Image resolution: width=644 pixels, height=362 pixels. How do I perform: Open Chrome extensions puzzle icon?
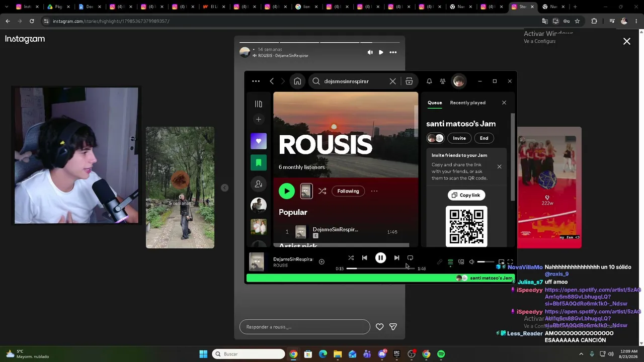pos(594,21)
